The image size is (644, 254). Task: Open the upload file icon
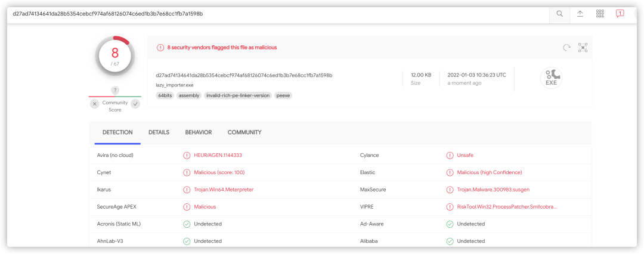coord(580,14)
